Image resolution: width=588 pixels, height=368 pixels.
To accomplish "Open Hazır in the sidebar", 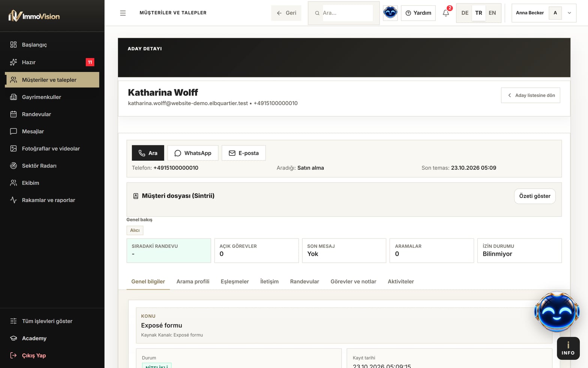I will coord(52,62).
